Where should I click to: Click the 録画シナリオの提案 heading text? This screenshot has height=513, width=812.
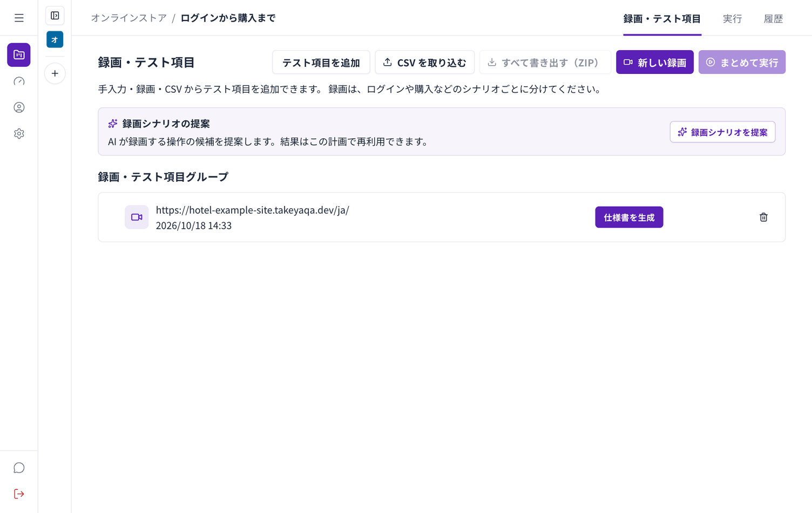coord(166,124)
